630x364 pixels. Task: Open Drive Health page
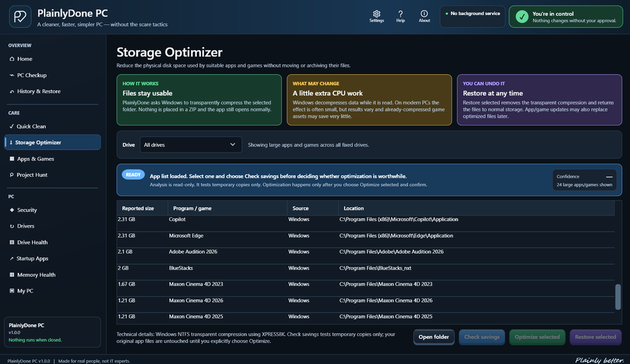(x=52, y=242)
